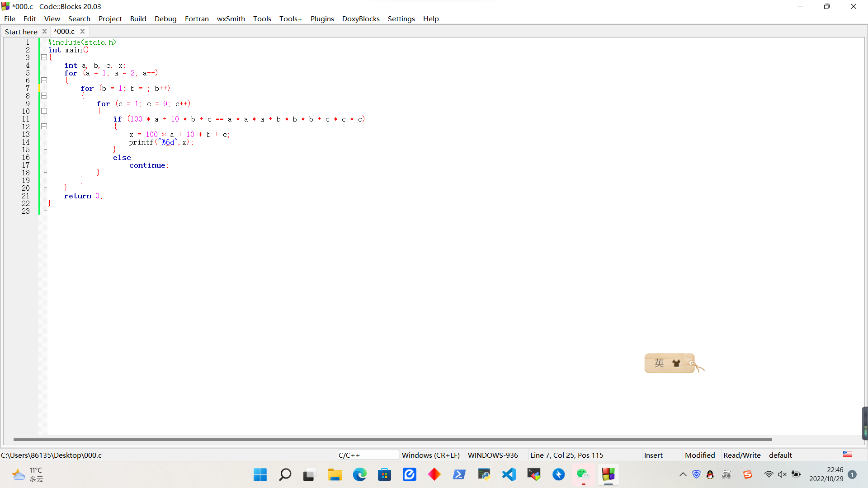Screen dimensions: 868x488
Task: Show hidden system tray icons chevron
Action: [x=683, y=474]
